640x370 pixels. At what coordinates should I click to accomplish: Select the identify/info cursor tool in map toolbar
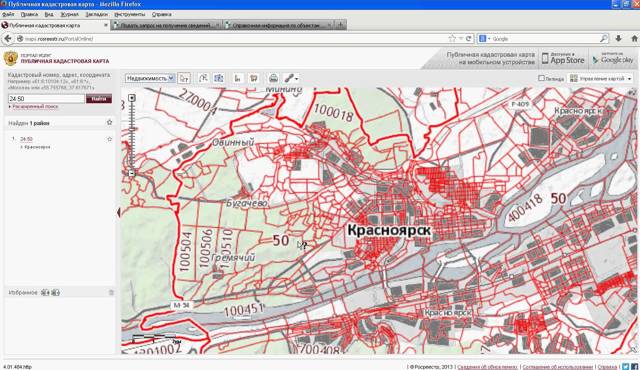(x=184, y=78)
